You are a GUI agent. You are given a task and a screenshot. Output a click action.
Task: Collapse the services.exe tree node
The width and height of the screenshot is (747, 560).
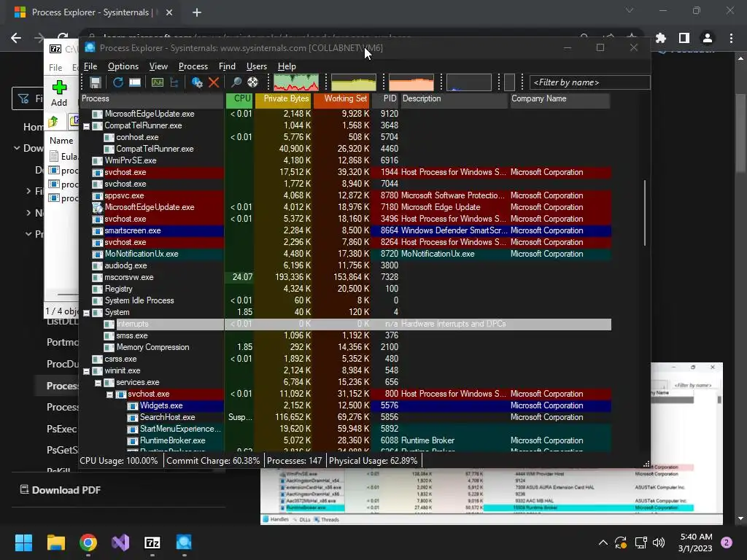pos(98,384)
